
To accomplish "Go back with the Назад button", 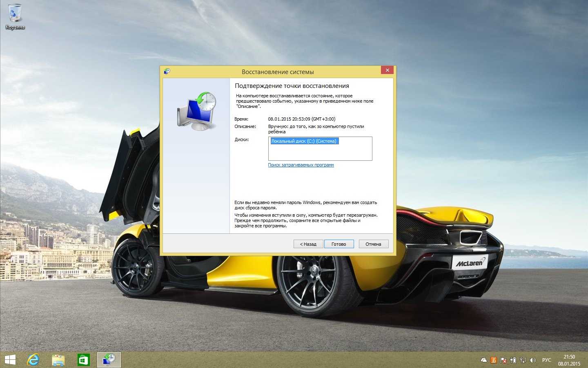I will tap(308, 244).
